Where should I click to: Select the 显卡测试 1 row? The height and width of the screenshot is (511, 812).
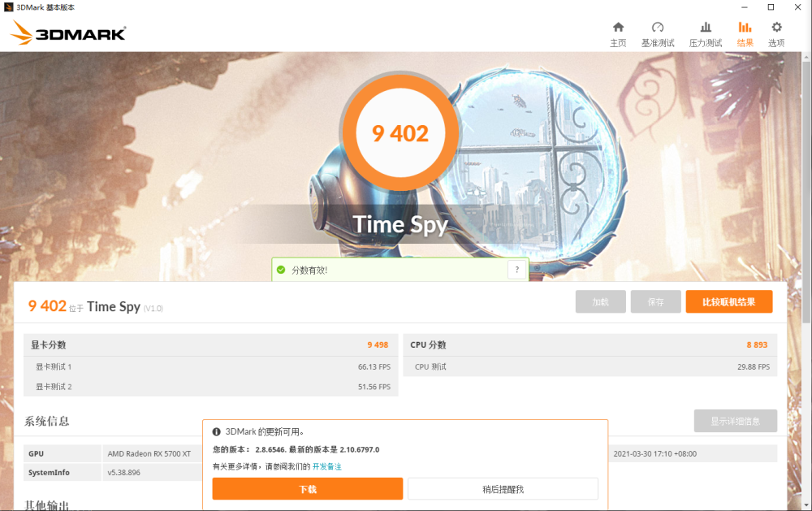coord(211,366)
